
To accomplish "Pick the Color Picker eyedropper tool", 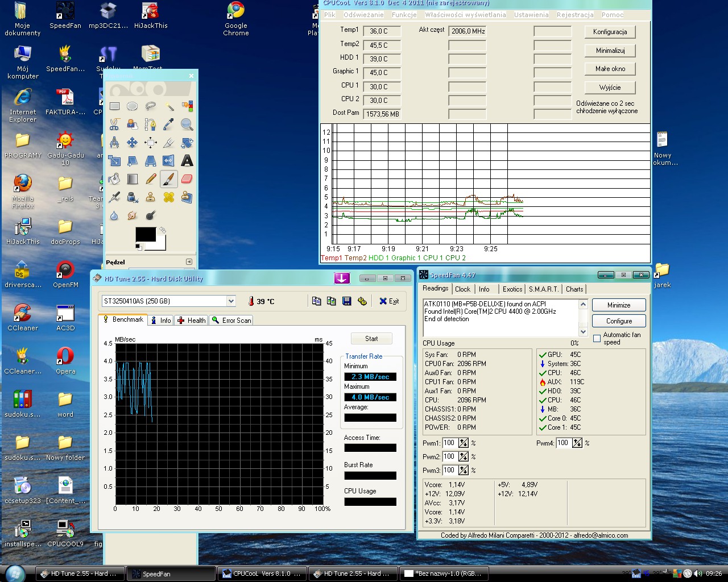I will pos(169,124).
